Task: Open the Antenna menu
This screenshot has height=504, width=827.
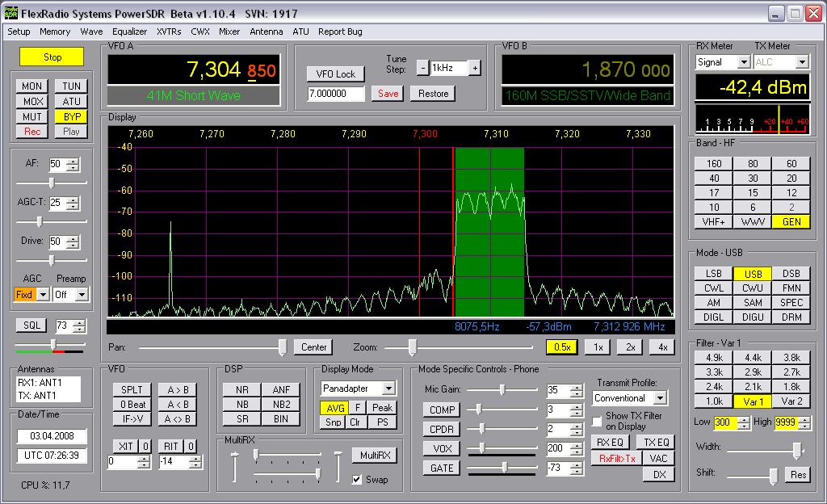Action: click(267, 31)
